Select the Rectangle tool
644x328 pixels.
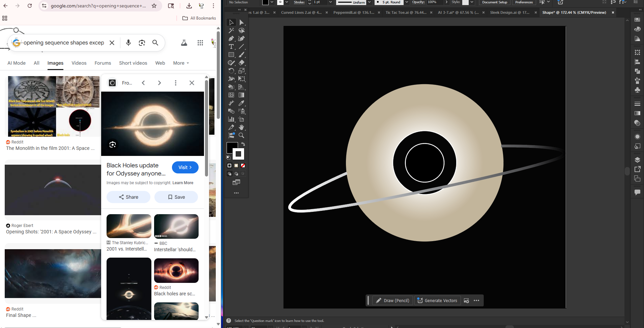(x=231, y=55)
